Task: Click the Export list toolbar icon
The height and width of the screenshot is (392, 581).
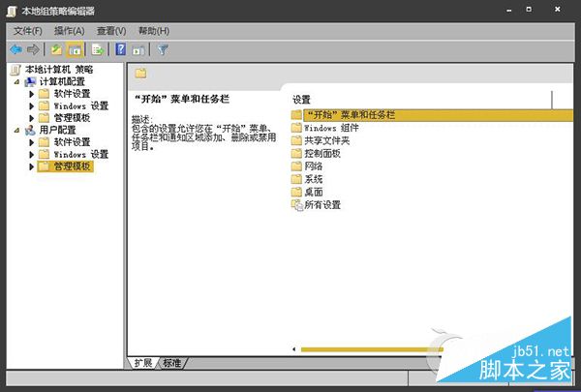Action: (98, 49)
